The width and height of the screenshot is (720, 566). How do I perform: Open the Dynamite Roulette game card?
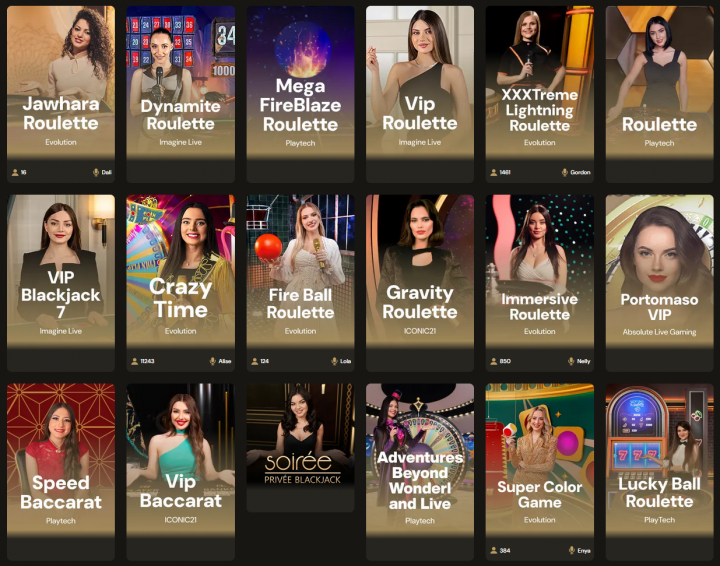click(x=180, y=94)
